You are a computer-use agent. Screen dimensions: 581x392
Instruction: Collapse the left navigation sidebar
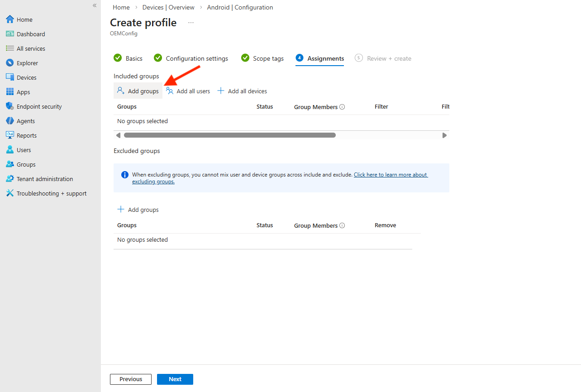click(x=95, y=5)
